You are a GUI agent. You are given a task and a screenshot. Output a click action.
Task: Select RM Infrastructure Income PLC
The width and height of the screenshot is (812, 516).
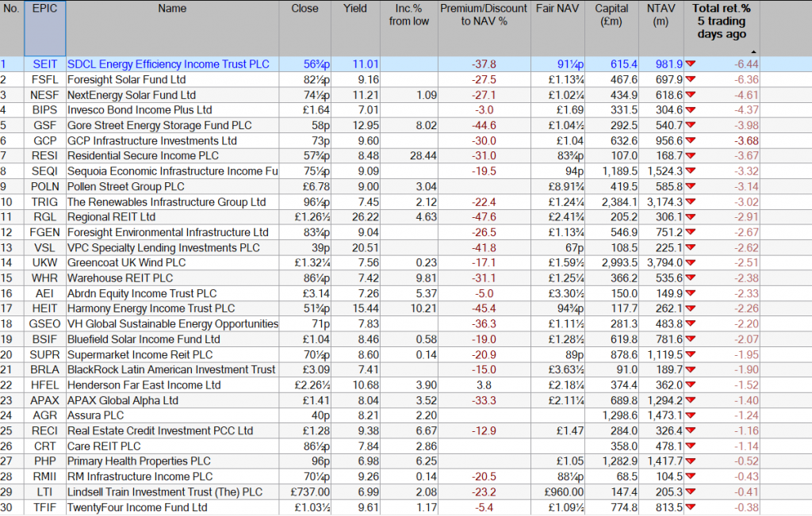(140, 476)
